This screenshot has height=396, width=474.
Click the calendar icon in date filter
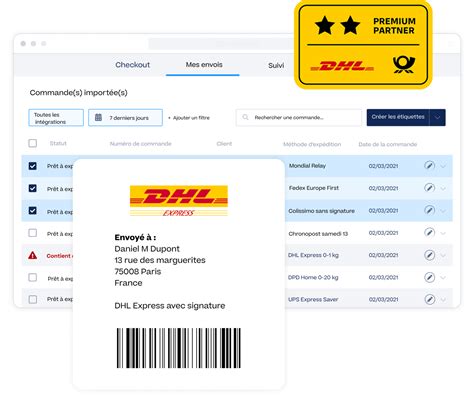click(x=98, y=117)
